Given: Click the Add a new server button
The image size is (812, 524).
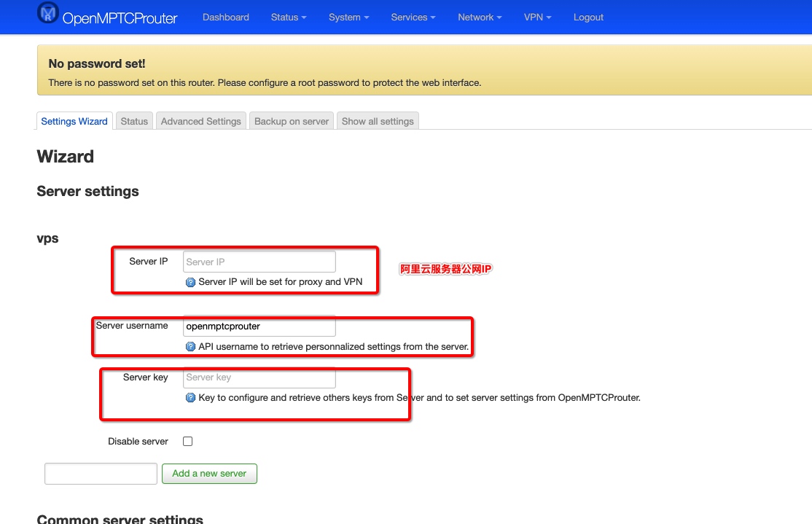Looking at the screenshot, I should pos(209,474).
